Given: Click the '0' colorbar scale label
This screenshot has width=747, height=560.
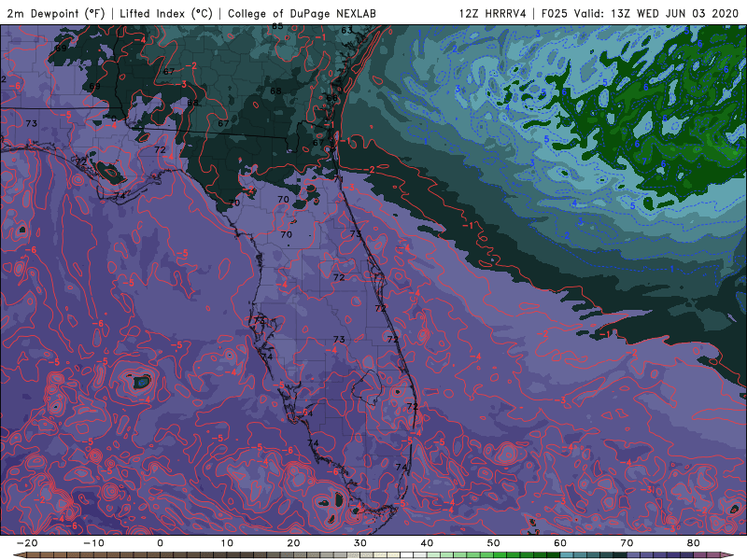Looking at the screenshot, I should tap(160, 543).
